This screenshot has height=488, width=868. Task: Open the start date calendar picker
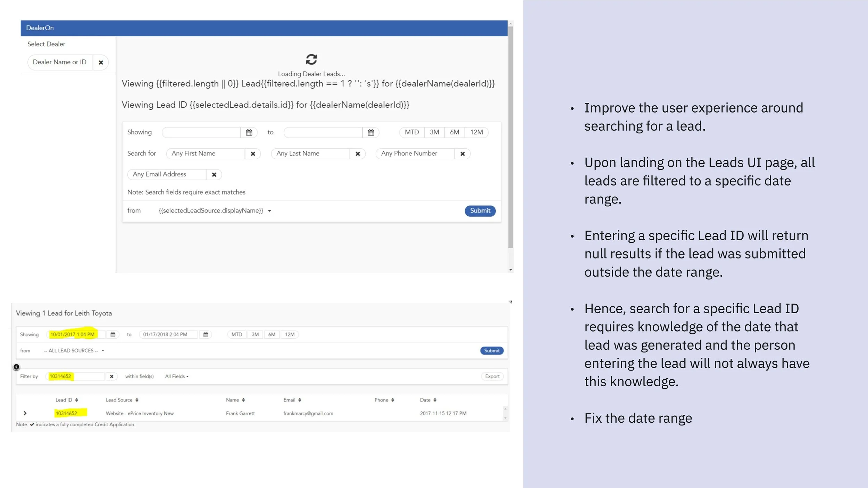point(249,132)
